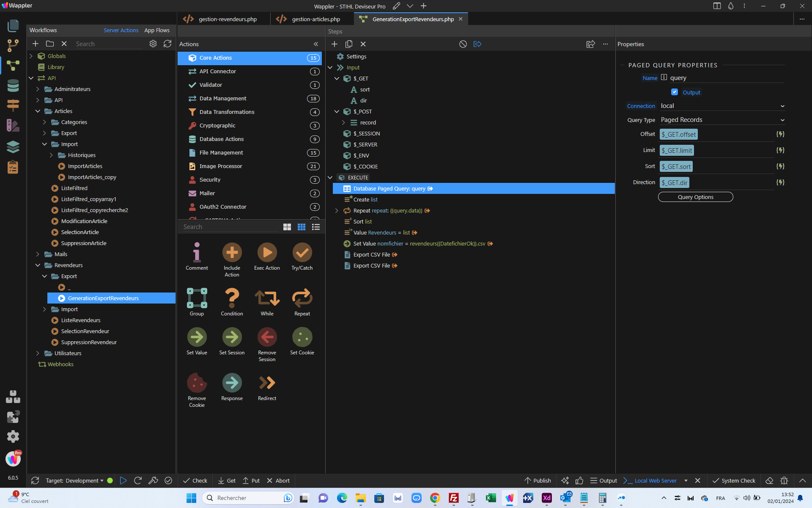
Task: Pick the Set Session action
Action: coord(232,337)
